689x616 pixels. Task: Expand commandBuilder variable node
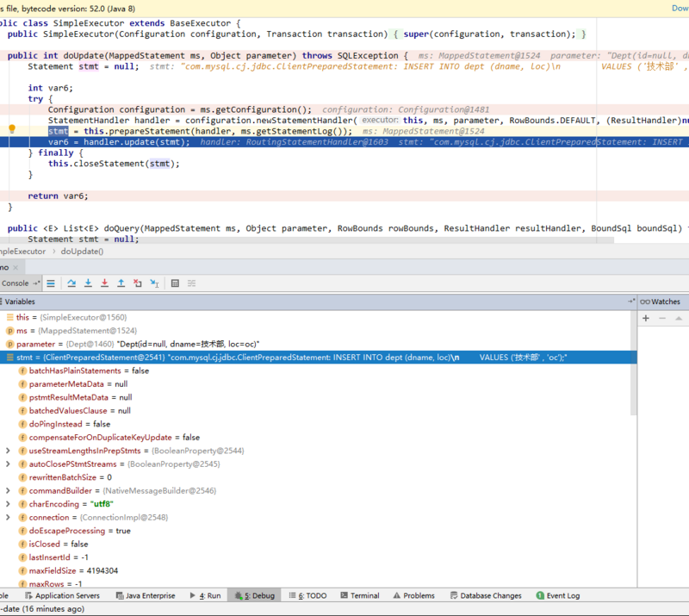pos(8,491)
